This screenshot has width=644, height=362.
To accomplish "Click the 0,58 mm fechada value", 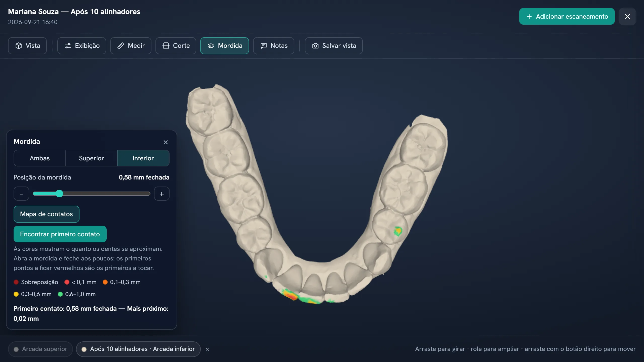I will (x=144, y=177).
